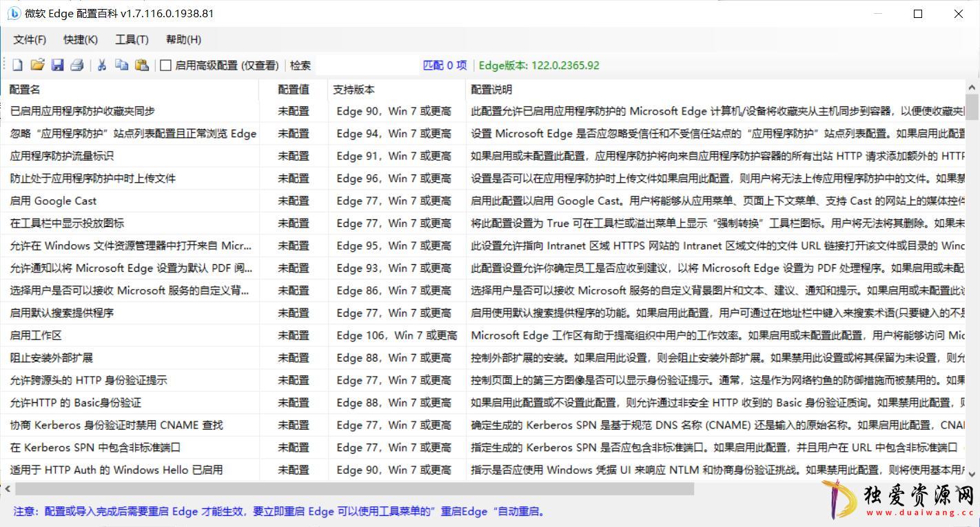Select row 协商 Kerberos 身份验证时禁用 CNAME 查找
Viewport: 980px width, 527px height.
pos(484,425)
